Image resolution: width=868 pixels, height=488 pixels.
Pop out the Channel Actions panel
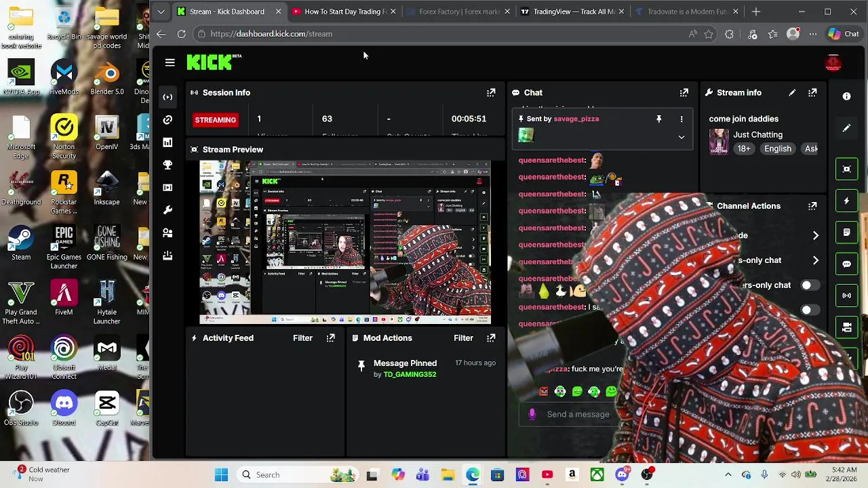pos(812,205)
